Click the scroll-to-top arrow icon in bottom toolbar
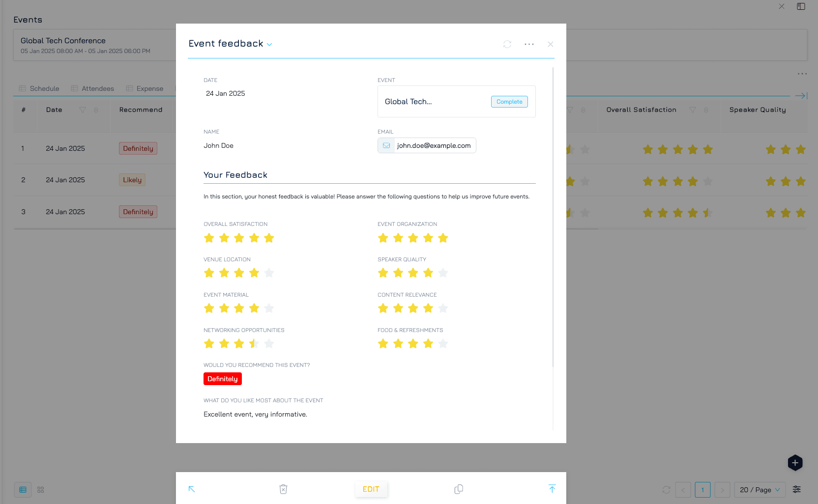Screen dimensions: 818x504 pyautogui.click(x=552, y=489)
